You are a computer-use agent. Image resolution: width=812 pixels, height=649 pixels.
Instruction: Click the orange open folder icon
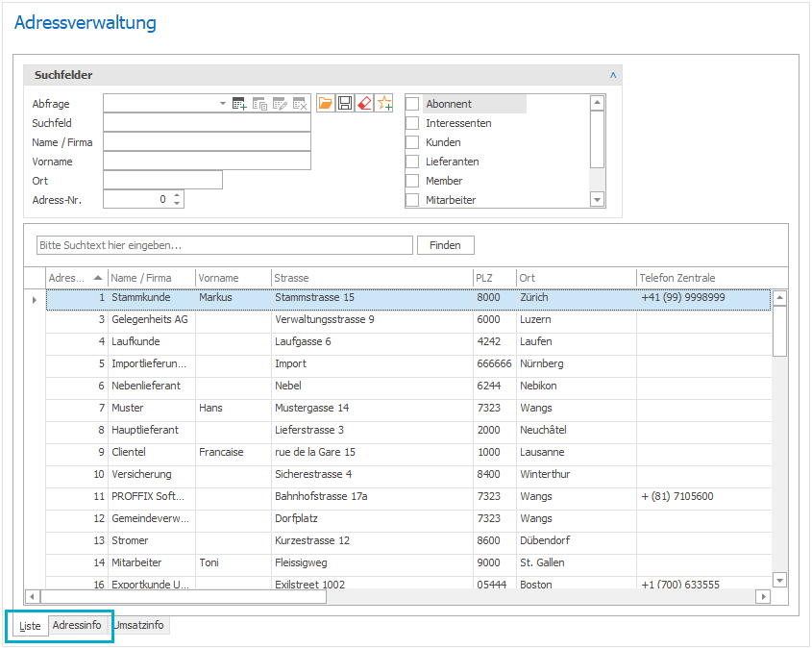[325, 103]
